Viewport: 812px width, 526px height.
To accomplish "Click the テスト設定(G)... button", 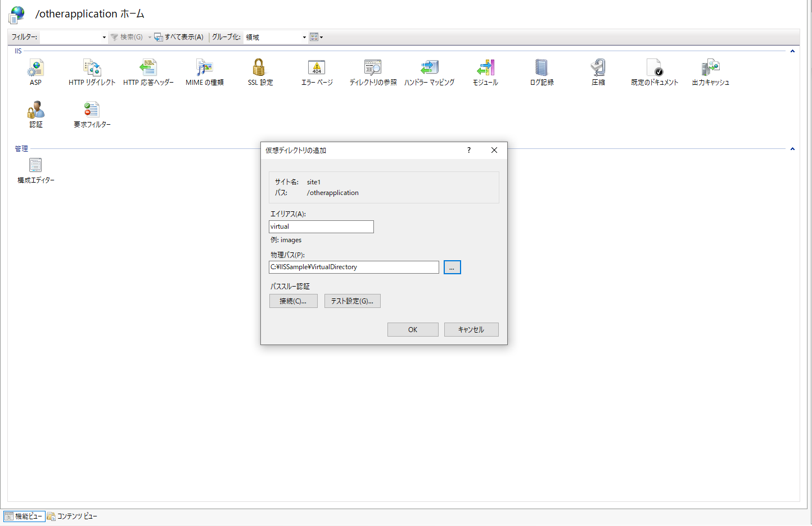I will click(353, 301).
